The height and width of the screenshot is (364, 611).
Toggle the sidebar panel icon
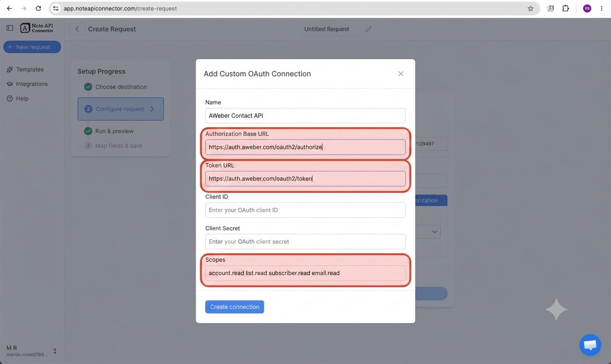click(x=10, y=28)
